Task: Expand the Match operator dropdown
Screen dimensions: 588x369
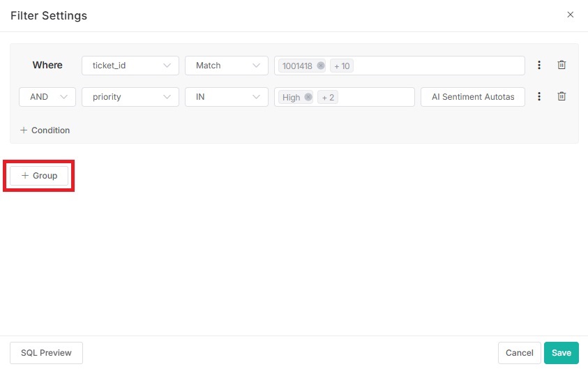Action: (x=226, y=66)
